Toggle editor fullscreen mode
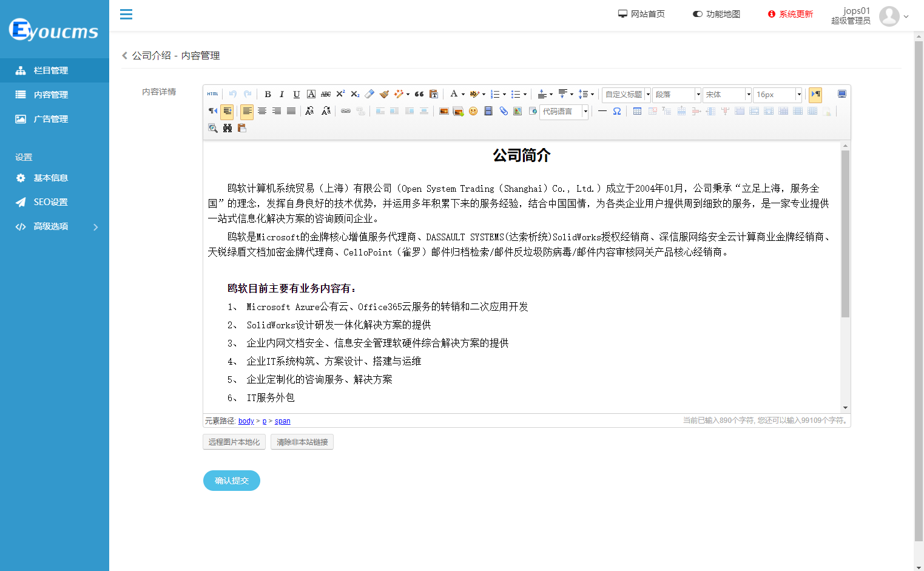This screenshot has width=924, height=571. tap(842, 94)
